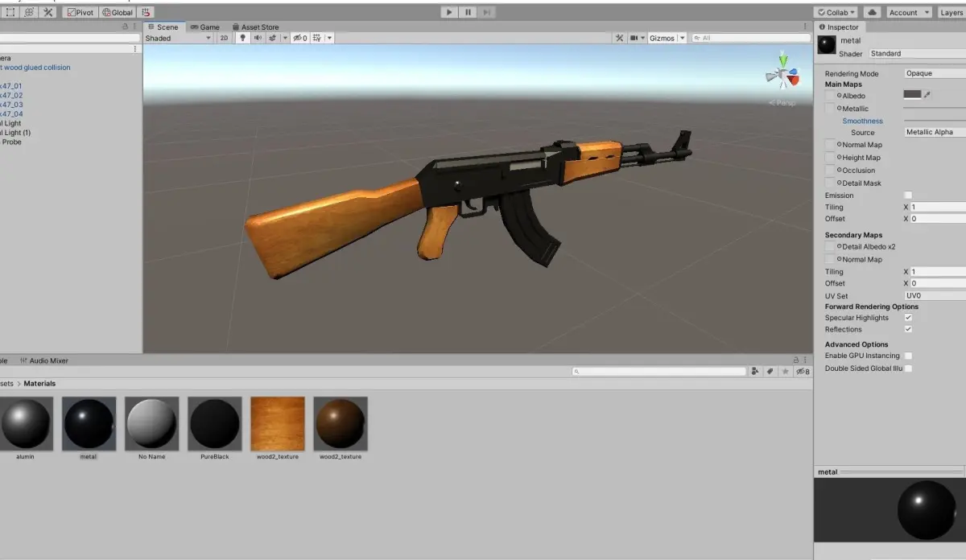Open the cloud Services button
This screenshot has height=560, width=966.
tap(872, 12)
